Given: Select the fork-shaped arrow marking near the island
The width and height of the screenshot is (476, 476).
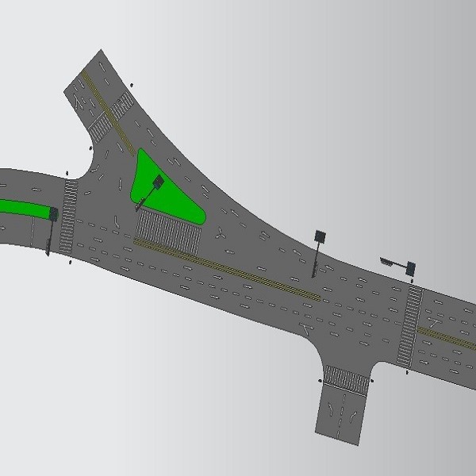Looking at the screenshot, I should click(x=221, y=233).
